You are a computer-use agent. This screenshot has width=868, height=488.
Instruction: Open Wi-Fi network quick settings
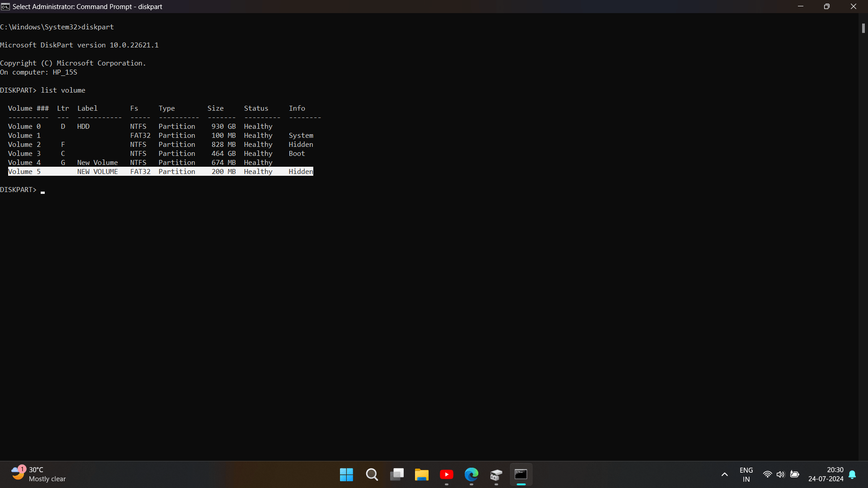pos(768,474)
